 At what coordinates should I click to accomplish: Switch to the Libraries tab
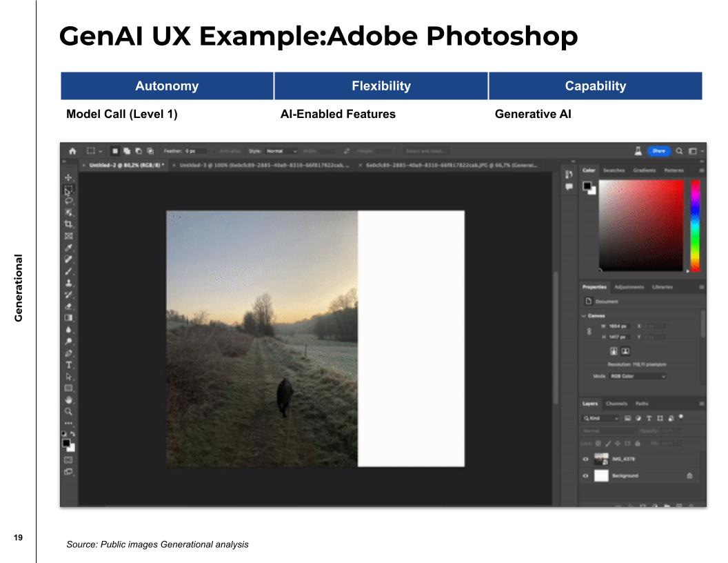coord(662,287)
